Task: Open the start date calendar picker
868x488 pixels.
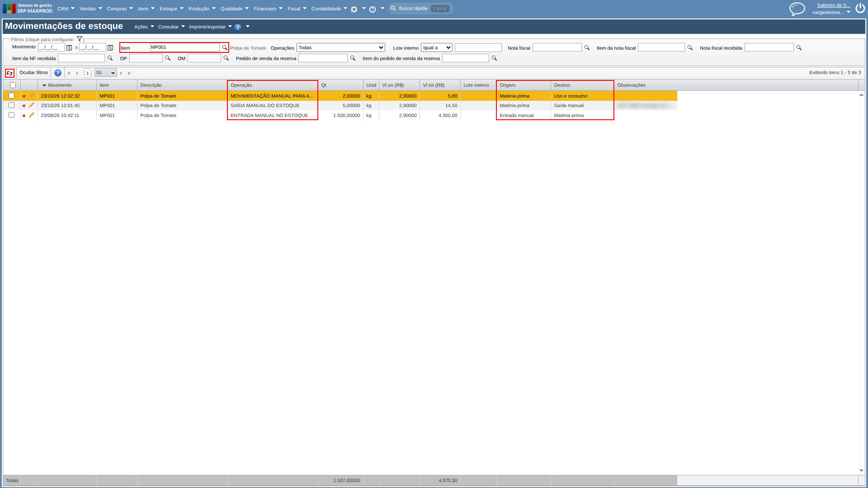Action: pyautogui.click(x=69, y=47)
